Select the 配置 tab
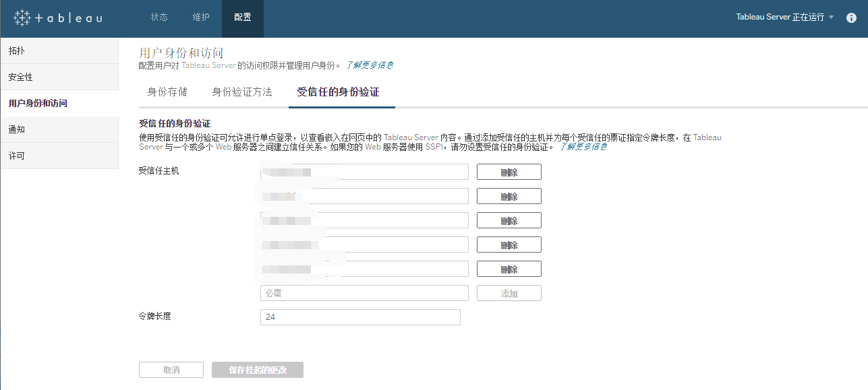 [x=242, y=18]
